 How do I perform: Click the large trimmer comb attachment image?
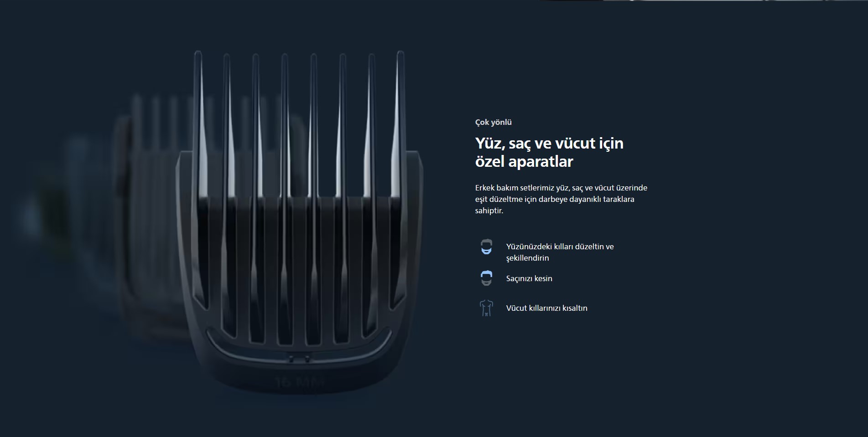tap(300, 223)
